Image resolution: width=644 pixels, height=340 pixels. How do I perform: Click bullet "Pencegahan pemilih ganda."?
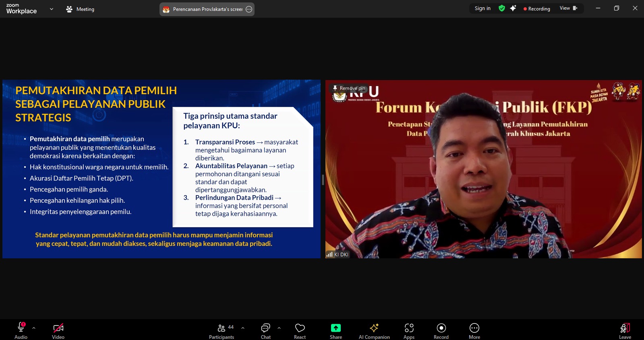click(69, 190)
